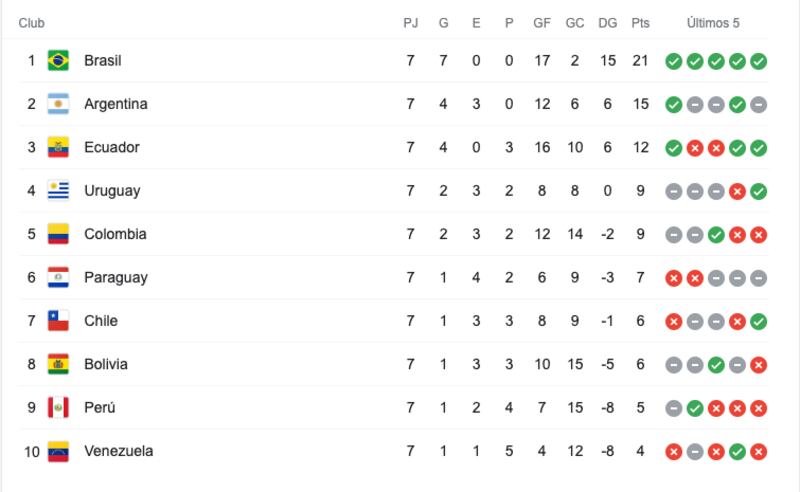800x492 pixels.
Task: Open the Brasil team link
Action: pyautogui.click(x=103, y=60)
